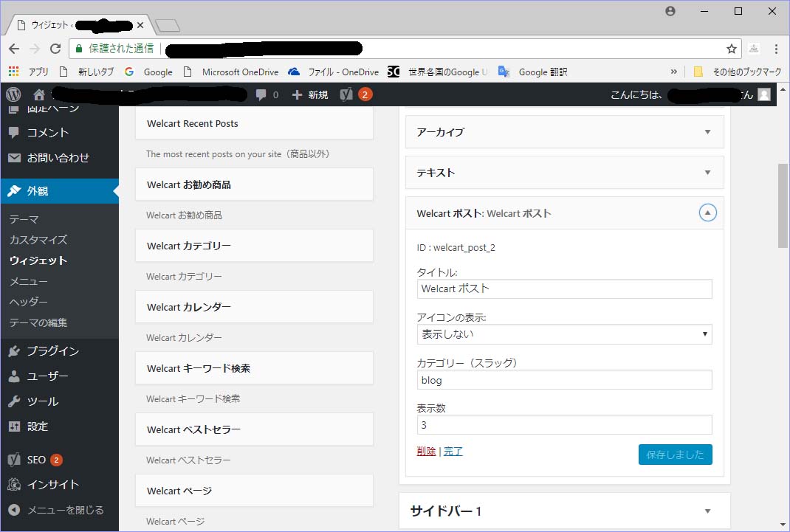Reload the page with refresh icon
Image resolution: width=790 pixels, height=532 pixels.
point(55,48)
